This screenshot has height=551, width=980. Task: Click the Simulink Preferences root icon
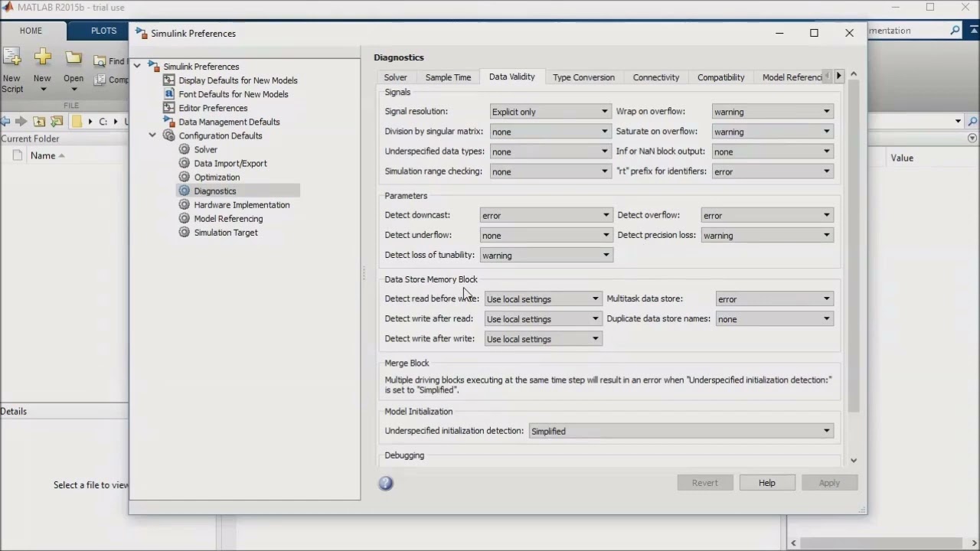click(x=154, y=67)
